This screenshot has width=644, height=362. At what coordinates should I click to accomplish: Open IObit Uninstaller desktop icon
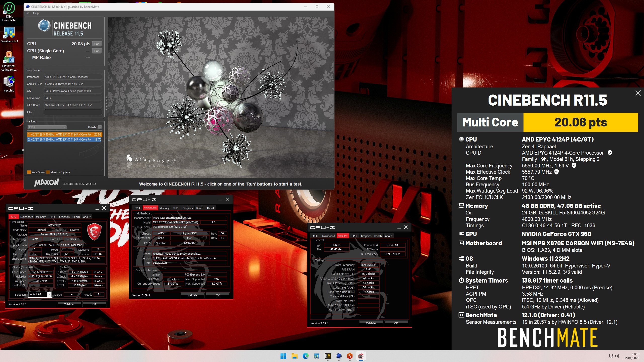[9, 12]
